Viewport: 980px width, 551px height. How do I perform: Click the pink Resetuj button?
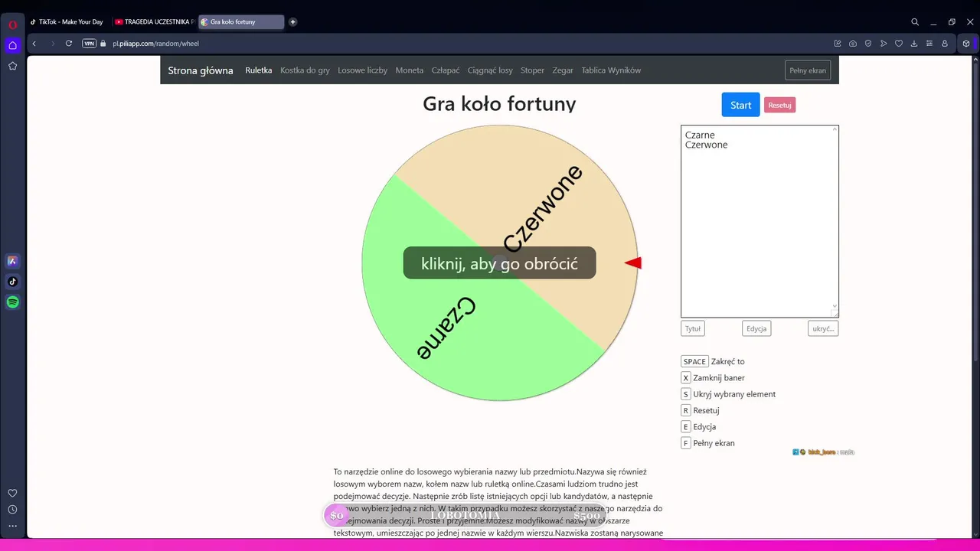pos(779,105)
